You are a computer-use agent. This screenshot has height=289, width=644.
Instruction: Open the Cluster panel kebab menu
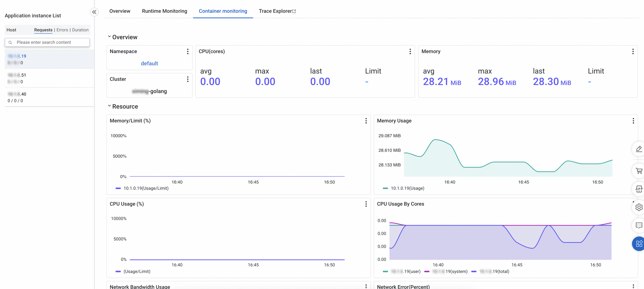(188, 79)
